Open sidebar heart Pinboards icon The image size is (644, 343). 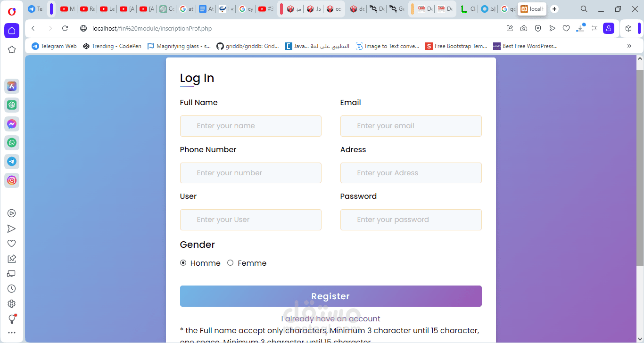coord(12,244)
